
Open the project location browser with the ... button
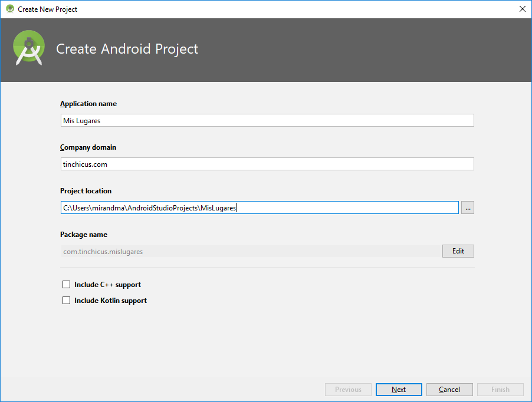[x=468, y=207]
